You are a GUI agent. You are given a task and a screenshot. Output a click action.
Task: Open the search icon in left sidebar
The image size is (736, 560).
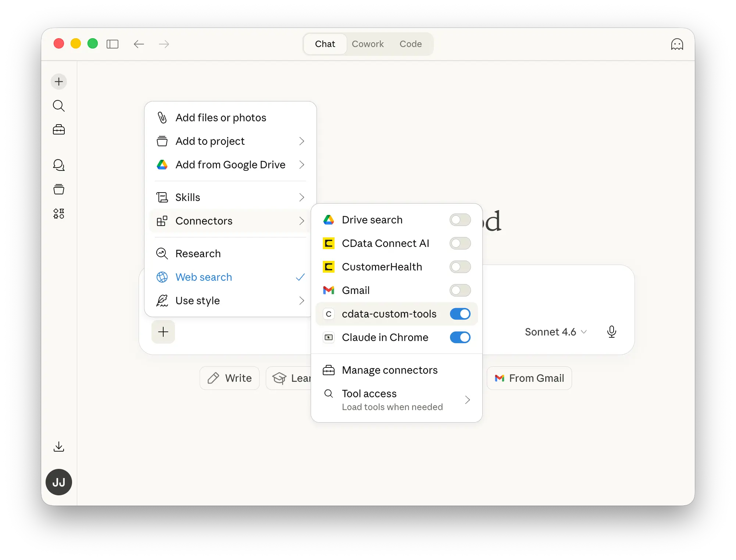[59, 106]
